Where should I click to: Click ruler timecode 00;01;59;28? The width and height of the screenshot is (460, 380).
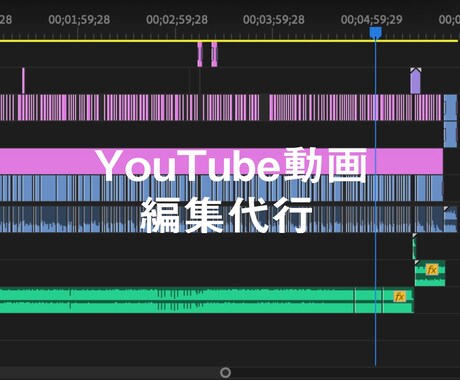pos(79,20)
